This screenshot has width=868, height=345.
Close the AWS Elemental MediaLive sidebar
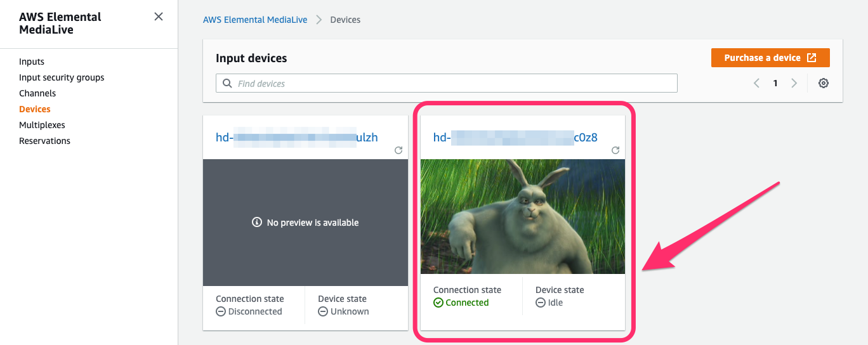pos(159,16)
